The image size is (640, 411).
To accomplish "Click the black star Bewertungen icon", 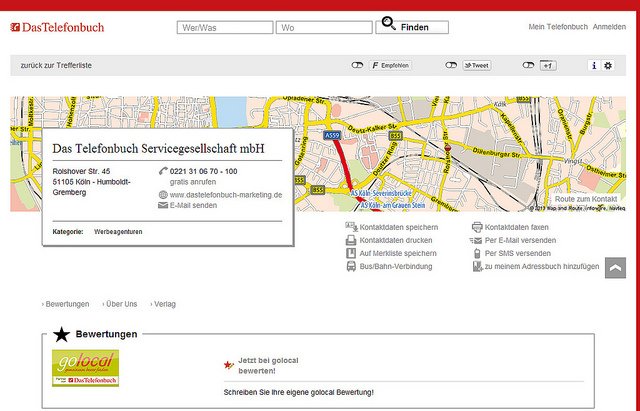I will point(61,334).
